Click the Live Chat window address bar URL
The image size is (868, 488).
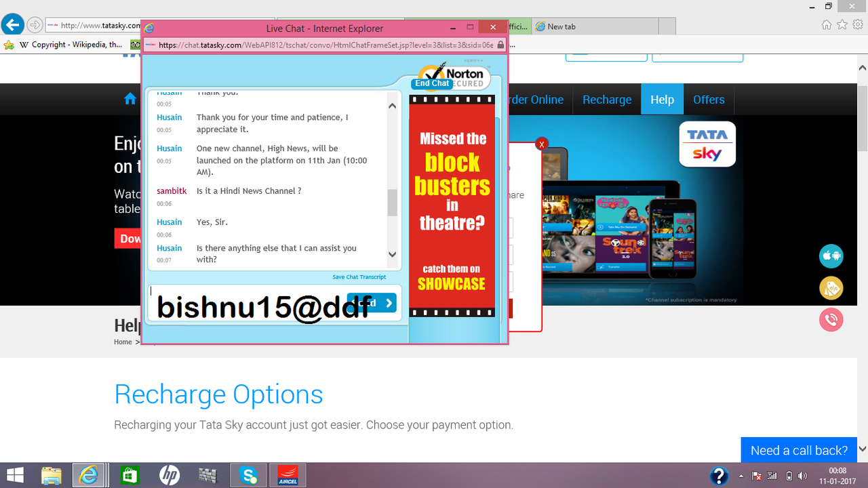325,45
